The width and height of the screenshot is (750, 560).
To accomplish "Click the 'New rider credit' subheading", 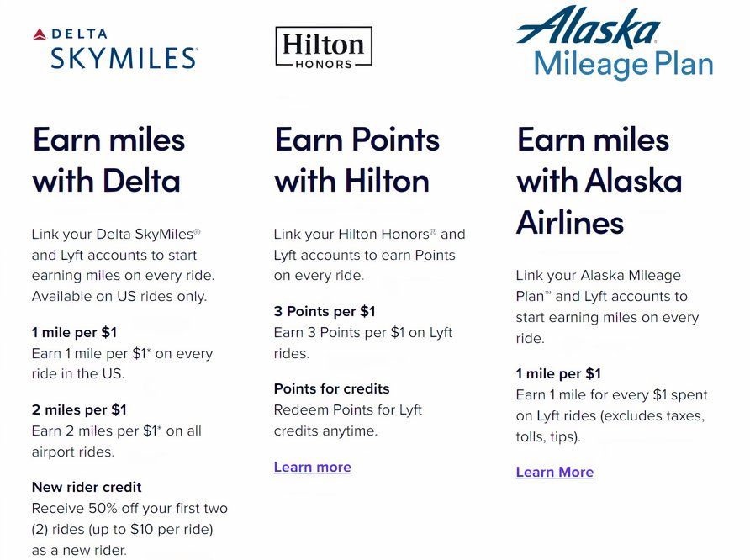I will click(87, 487).
